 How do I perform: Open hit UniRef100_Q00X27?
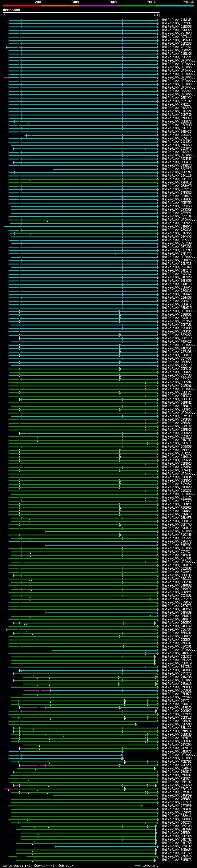click(176, 135)
